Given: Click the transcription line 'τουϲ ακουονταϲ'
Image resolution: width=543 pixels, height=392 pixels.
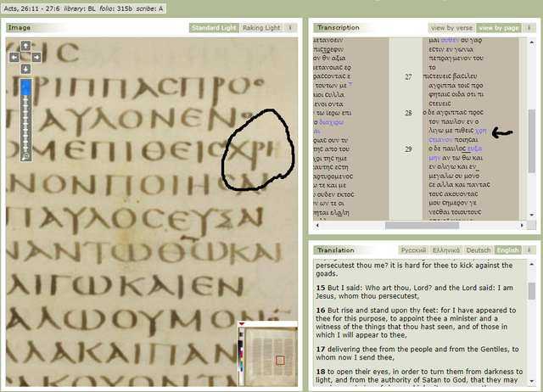Looking at the screenshot, I should pyautogui.click(x=453, y=193).
